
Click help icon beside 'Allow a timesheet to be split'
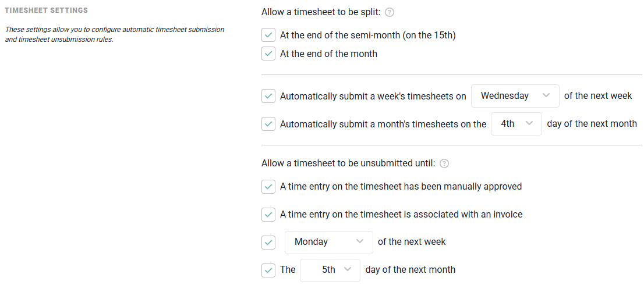pyautogui.click(x=390, y=12)
